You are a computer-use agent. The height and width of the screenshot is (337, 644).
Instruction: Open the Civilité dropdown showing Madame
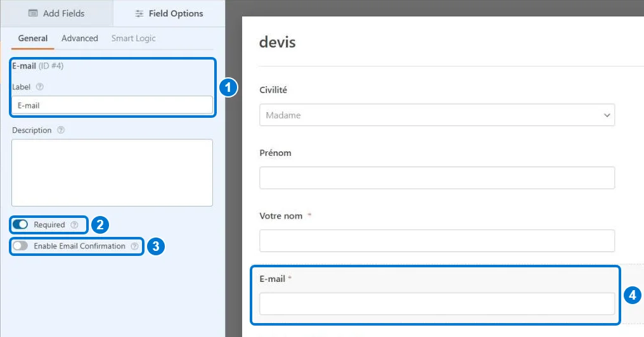pos(437,115)
